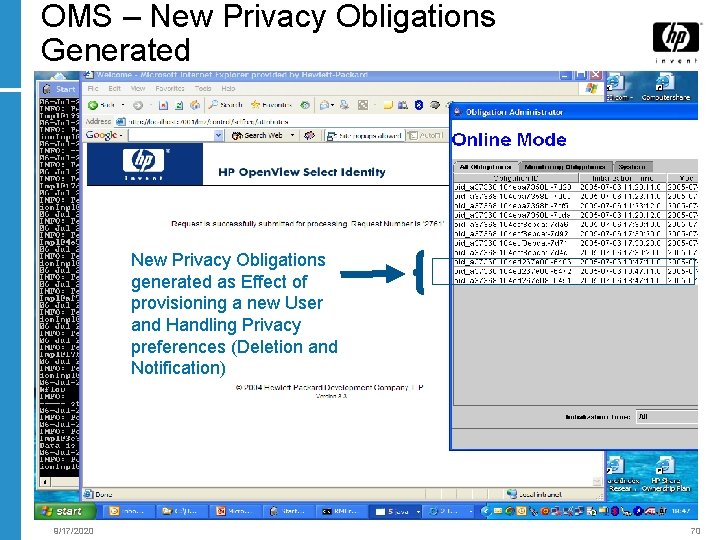Open the Tools menu in Internet Explorer
The image size is (720, 540).
[202, 88]
